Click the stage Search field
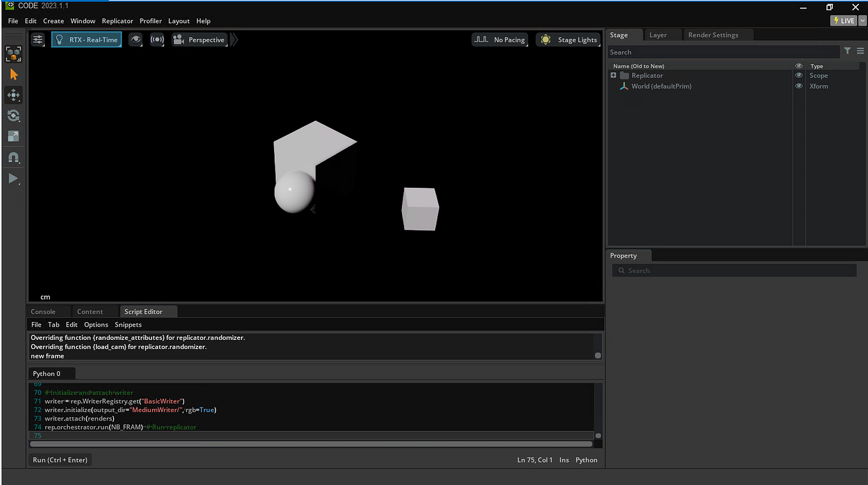Screen dimensions: 868x485 723,51
